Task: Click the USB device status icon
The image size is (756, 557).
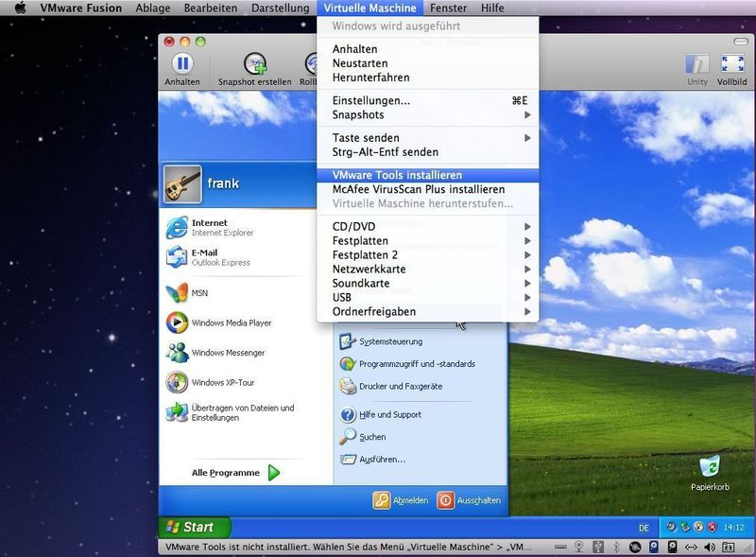Action: [x=598, y=547]
